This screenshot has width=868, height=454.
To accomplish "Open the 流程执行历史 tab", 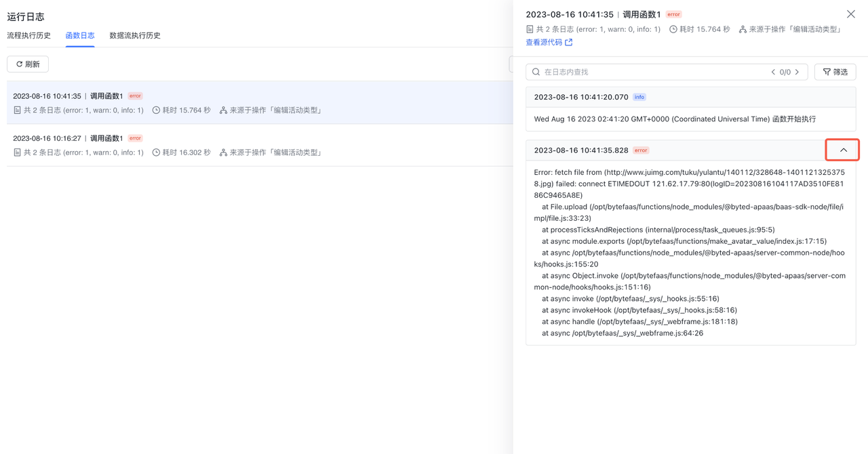I will [x=29, y=35].
